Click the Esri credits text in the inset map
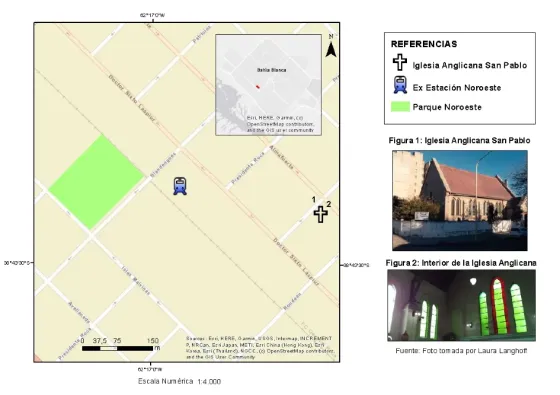The height and width of the screenshot is (395, 560). pos(280,124)
